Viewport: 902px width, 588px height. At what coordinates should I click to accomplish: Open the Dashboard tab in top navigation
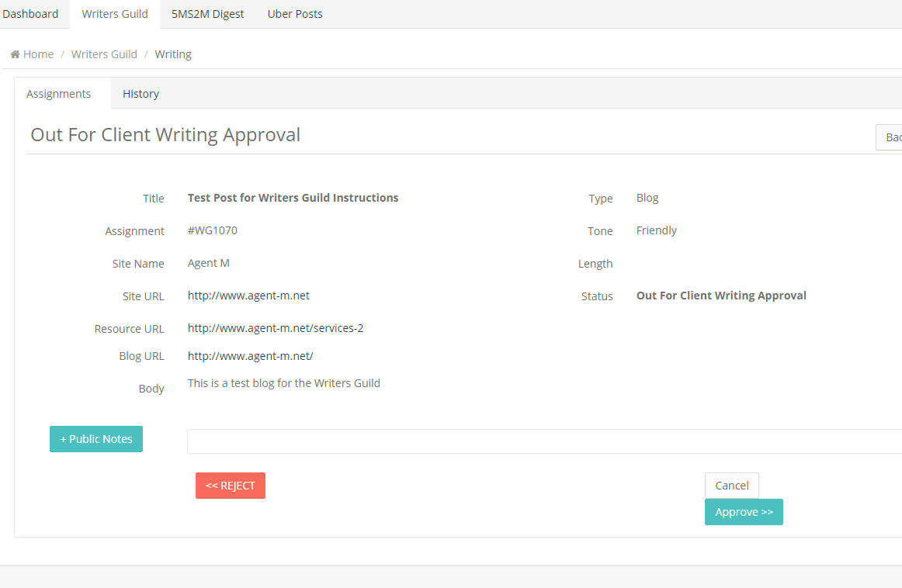[x=30, y=14]
